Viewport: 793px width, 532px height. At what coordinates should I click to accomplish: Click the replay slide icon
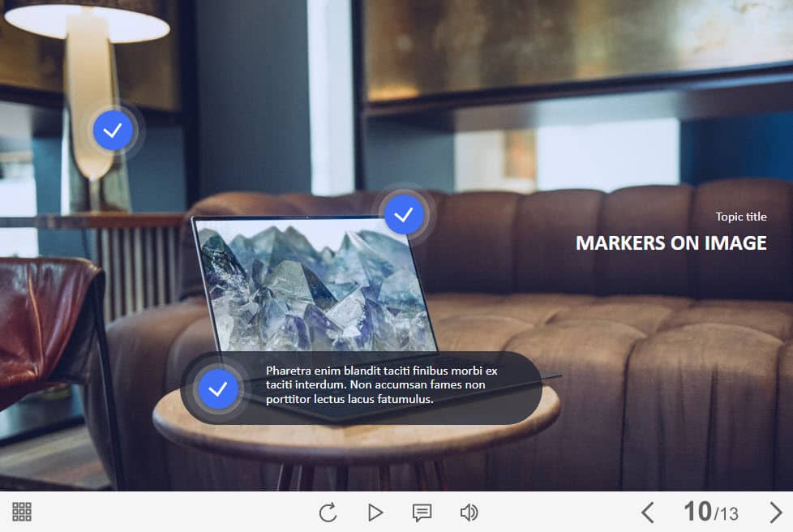click(328, 513)
